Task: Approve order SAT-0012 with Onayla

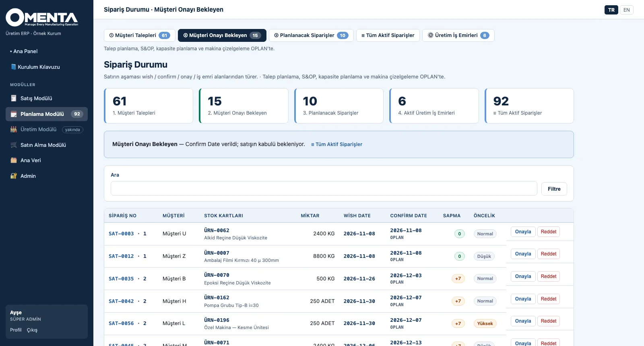Action: (x=523, y=254)
